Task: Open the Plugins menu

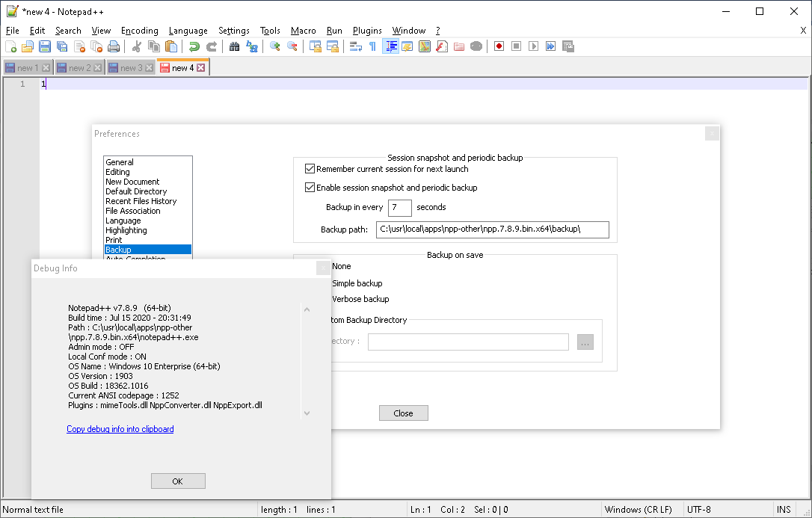Action: (x=367, y=31)
